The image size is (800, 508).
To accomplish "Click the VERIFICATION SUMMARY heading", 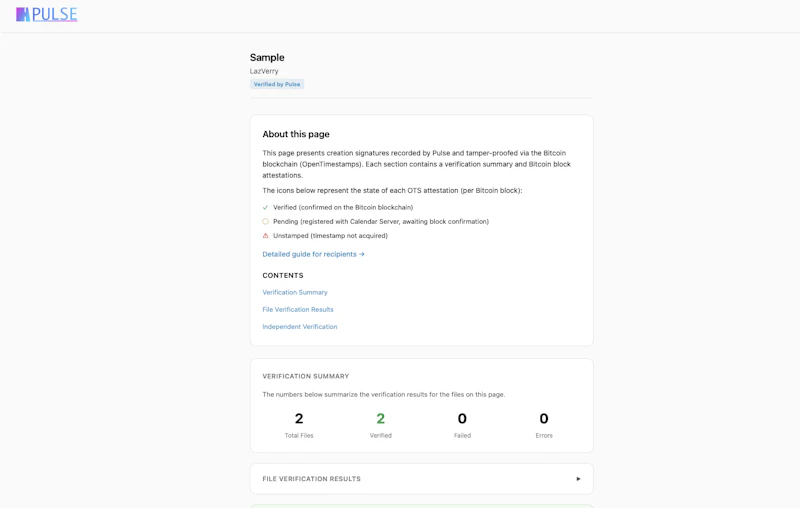I will pyautogui.click(x=306, y=376).
